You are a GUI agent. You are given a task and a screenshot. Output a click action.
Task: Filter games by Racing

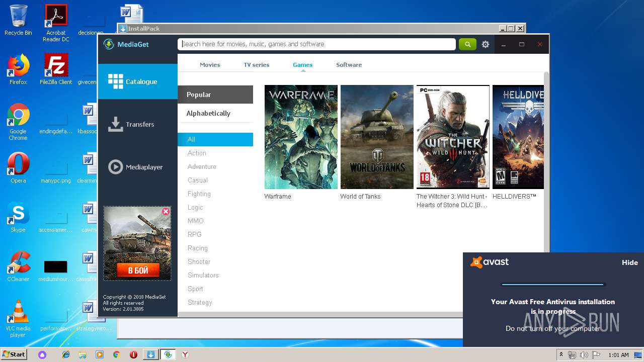coord(198,248)
